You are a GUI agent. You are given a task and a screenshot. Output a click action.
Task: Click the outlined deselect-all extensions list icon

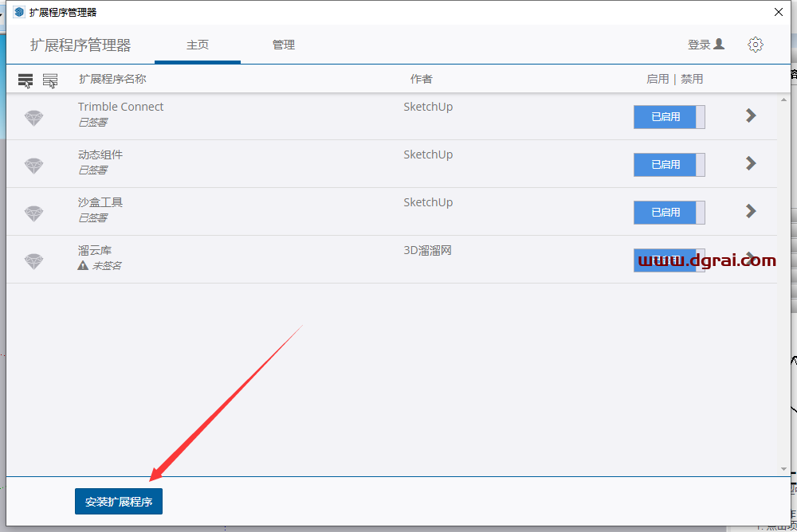(x=49, y=80)
